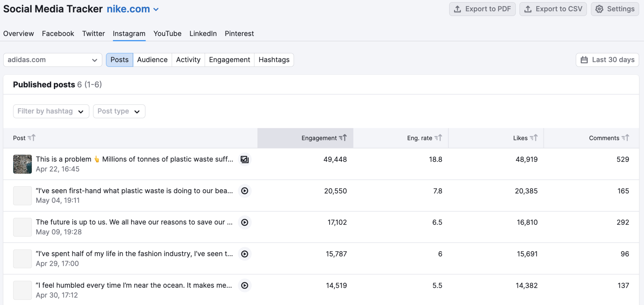Open blank thumbnail of Apr 29 post
The width and height of the screenshot is (644, 305).
22,259
